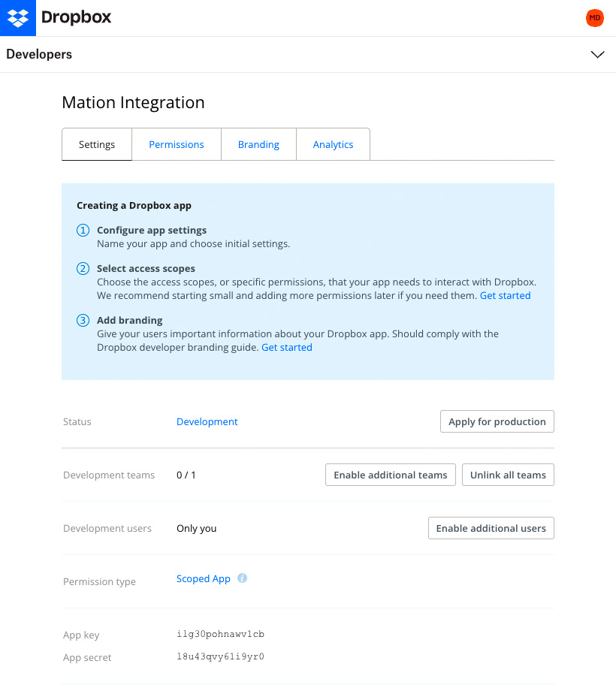Click the Add branding step heading
Viewport: 616px width, 691px height.
pos(129,321)
